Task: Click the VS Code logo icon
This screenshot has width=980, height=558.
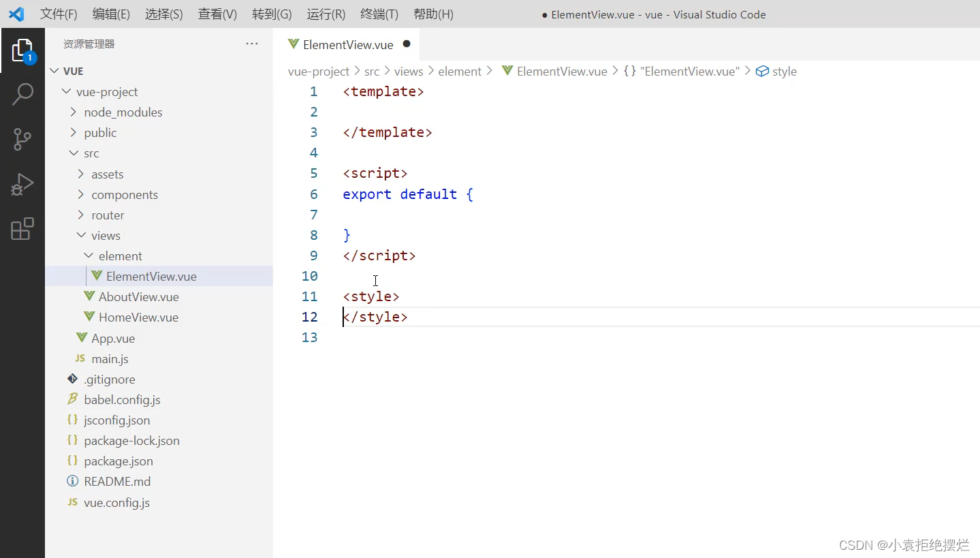Action: pyautogui.click(x=16, y=14)
